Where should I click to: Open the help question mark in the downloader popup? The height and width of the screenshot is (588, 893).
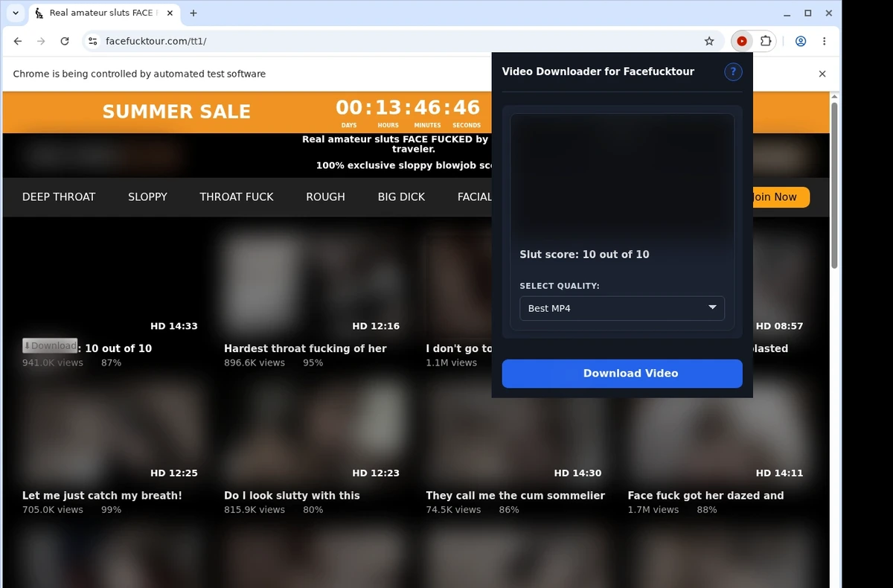click(x=733, y=71)
